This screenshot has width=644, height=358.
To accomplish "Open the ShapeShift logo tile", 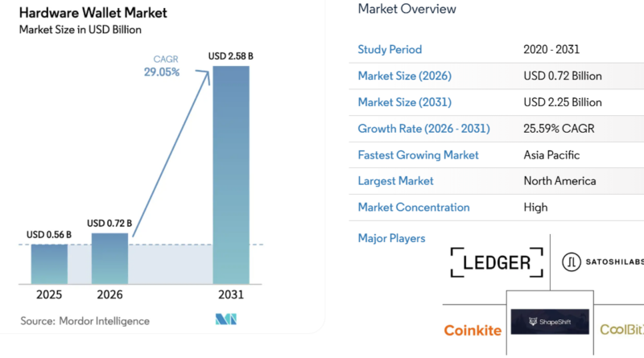I will (550, 322).
